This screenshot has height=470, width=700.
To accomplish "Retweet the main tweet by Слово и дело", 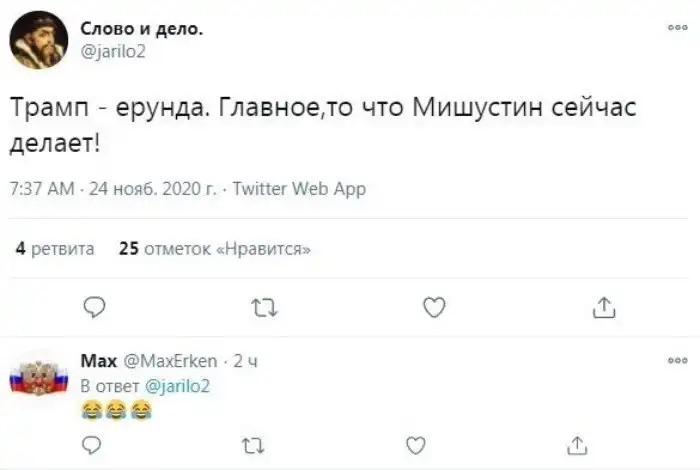I will click(x=263, y=309).
